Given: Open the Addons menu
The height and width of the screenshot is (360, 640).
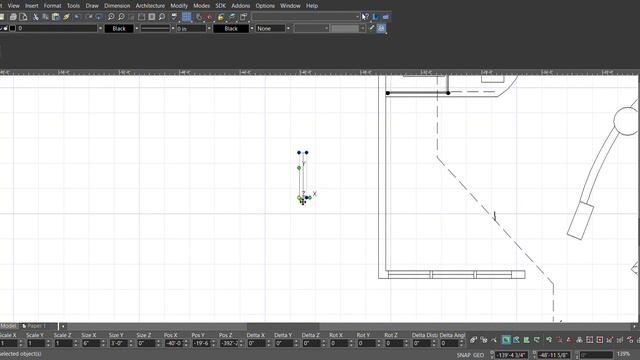Looking at the screenshot, I should tap(240, 6).
